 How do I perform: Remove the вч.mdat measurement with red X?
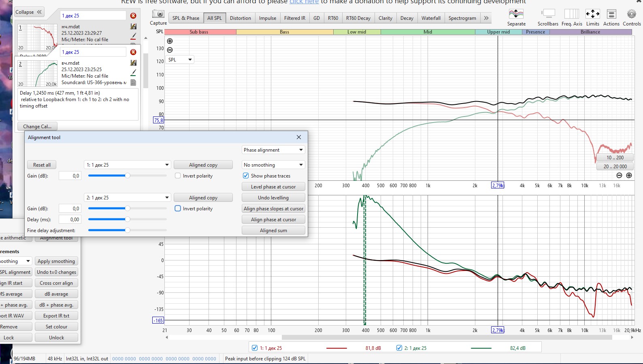(133, 52)
